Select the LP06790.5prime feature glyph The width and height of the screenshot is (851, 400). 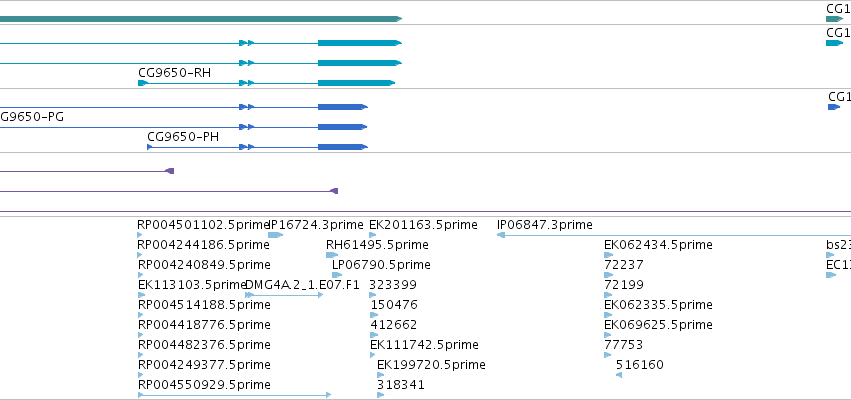coord(337,275)
